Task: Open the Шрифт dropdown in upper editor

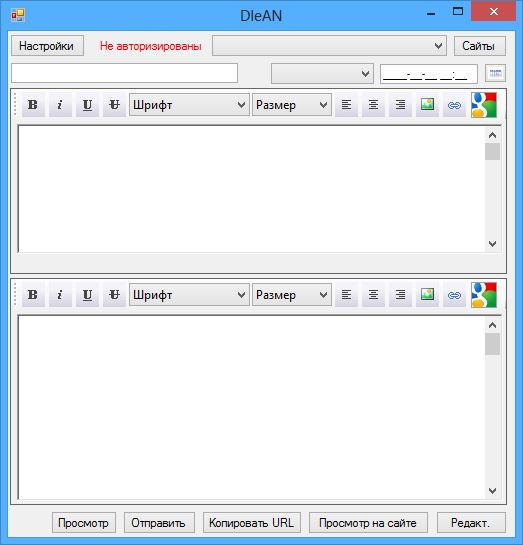Action: 189,105
